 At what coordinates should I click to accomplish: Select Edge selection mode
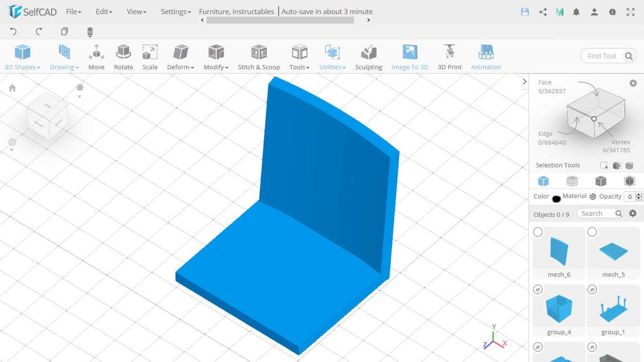(x=552, y=138)
